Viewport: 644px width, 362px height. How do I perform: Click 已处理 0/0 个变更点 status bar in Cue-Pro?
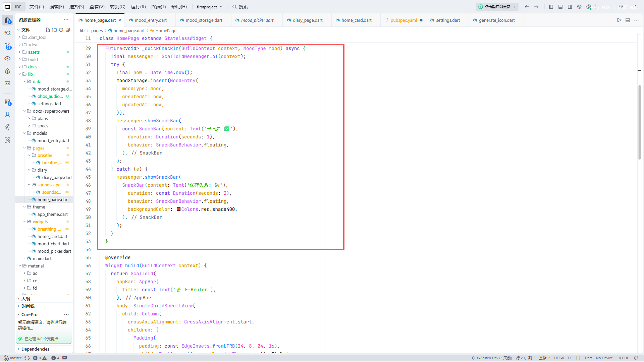(44, 339)
